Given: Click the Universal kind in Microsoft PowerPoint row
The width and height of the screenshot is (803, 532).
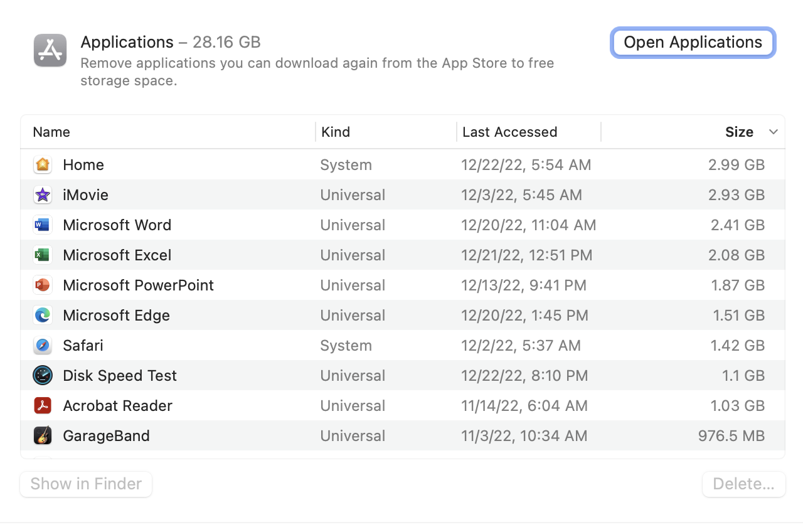Looking at the screenshot, I should (353, 285).
